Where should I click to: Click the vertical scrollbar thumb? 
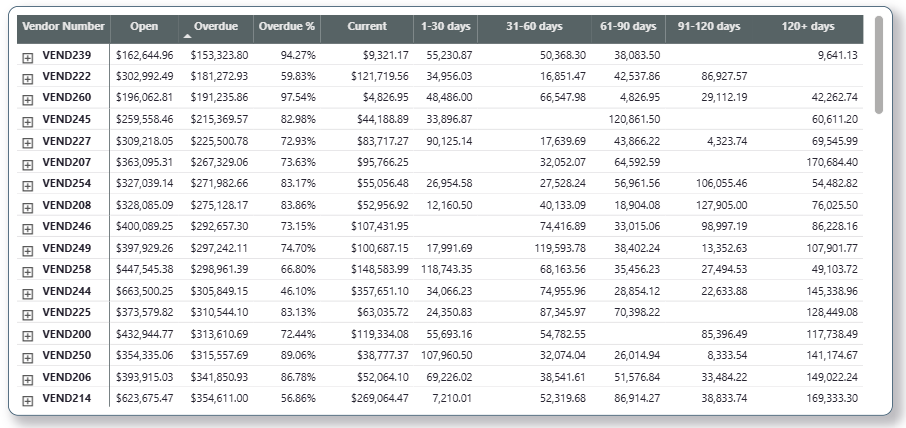click(x=879, y=65)
